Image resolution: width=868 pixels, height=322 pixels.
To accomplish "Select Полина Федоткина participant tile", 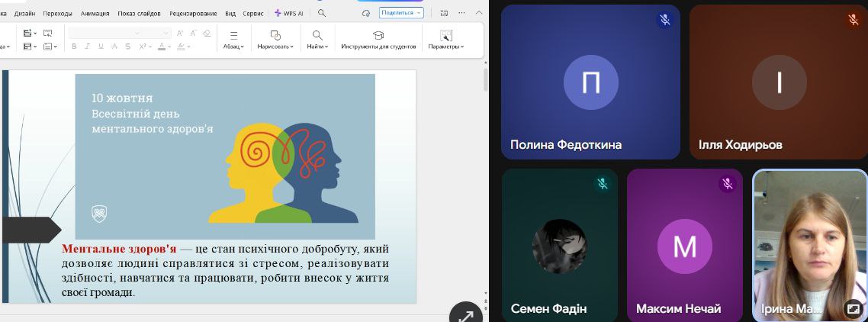I will (590, 82).
